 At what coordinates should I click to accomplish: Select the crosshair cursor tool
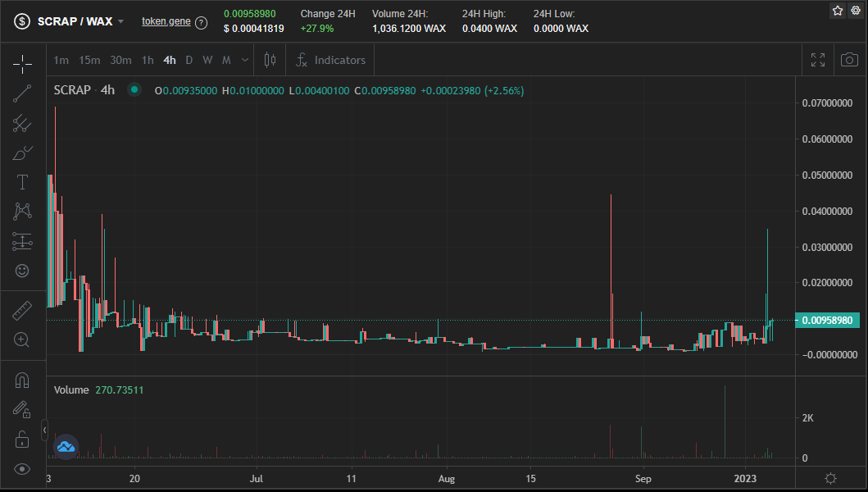(x=22, y=64)
